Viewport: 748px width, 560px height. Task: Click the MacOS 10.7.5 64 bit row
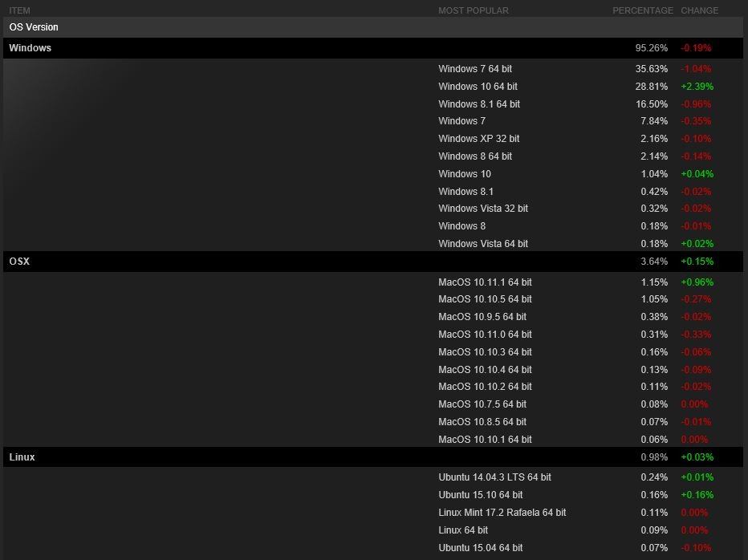(x=482, y=404)
